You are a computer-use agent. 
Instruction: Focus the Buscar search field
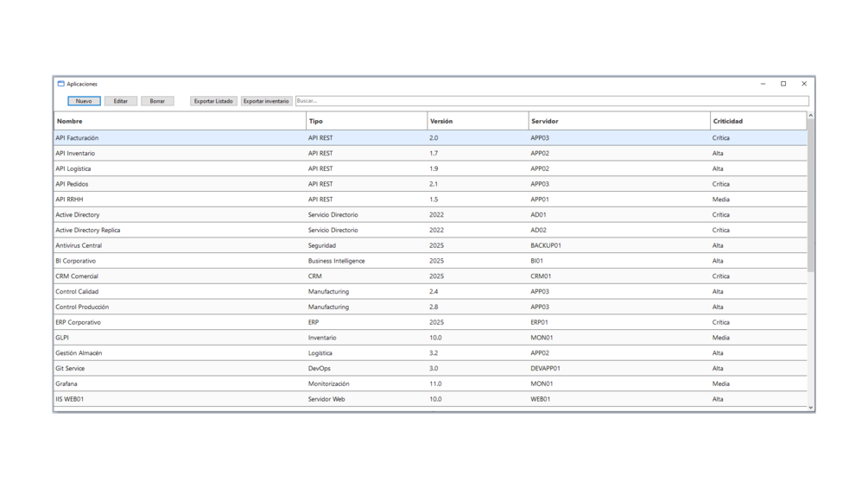pyautogui.click(x=552, y=101)
